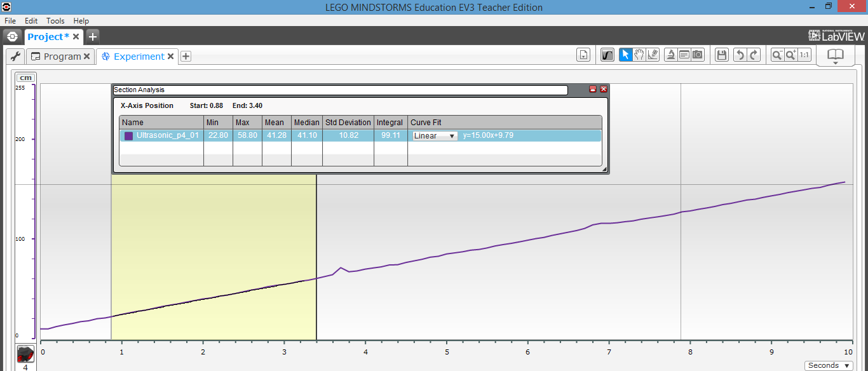
Task: Open the Help menu
Action: coord(81,21)
